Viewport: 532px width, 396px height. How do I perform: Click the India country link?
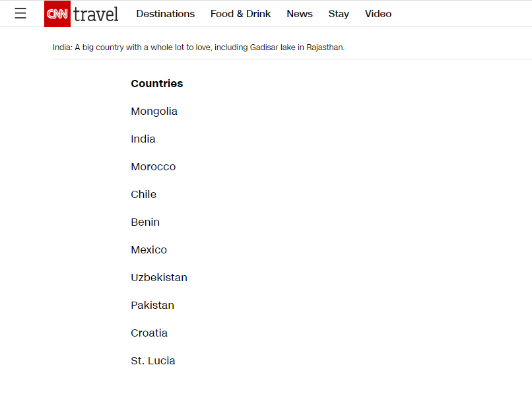[x=143, y=139]
